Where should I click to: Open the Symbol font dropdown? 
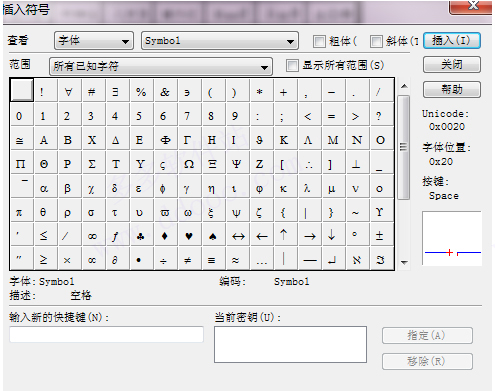pos(220,41)
